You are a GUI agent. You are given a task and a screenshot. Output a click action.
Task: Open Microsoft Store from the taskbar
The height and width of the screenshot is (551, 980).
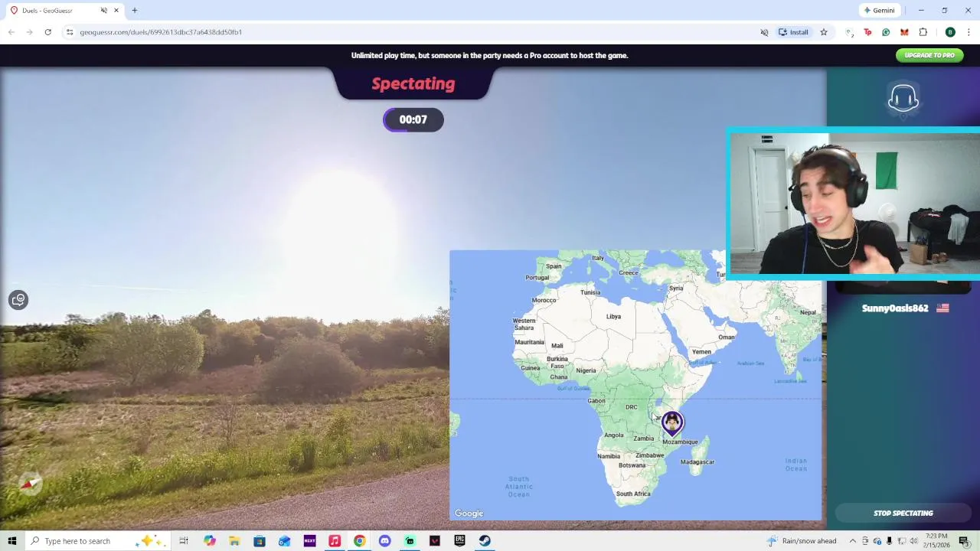pos(260,541)
